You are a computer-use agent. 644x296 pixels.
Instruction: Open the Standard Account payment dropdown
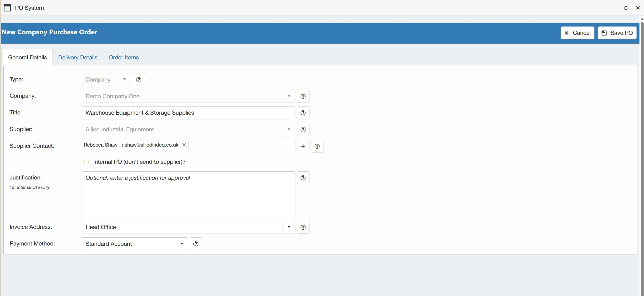coord(135,244)
